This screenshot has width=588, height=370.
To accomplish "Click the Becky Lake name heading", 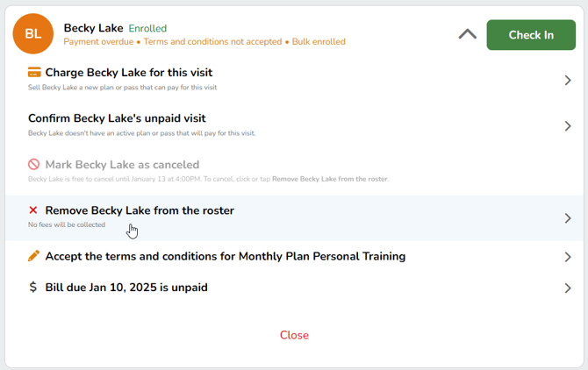I will pyautogui.click(x=93, y=28).
